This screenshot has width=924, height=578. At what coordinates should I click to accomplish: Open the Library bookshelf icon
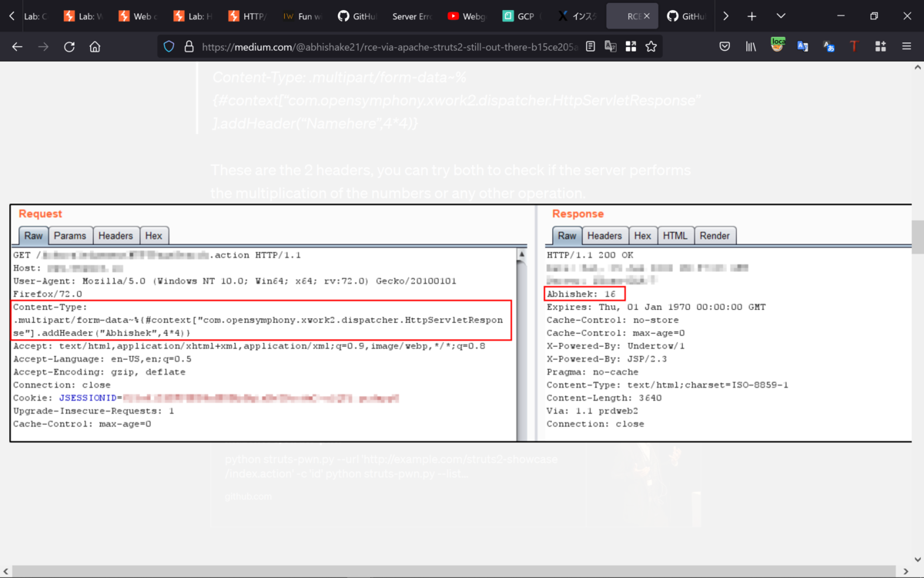point(751,47)
